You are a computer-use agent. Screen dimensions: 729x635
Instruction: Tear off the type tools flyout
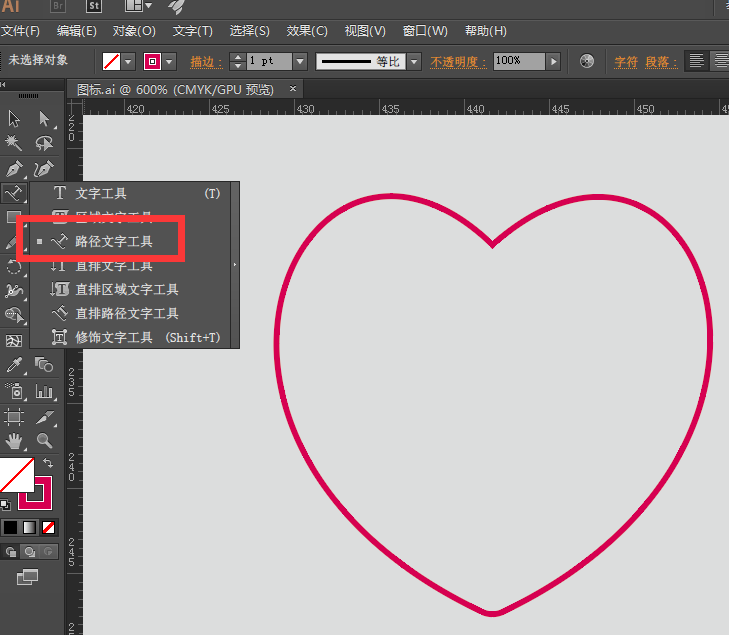[x=235, y=265]
